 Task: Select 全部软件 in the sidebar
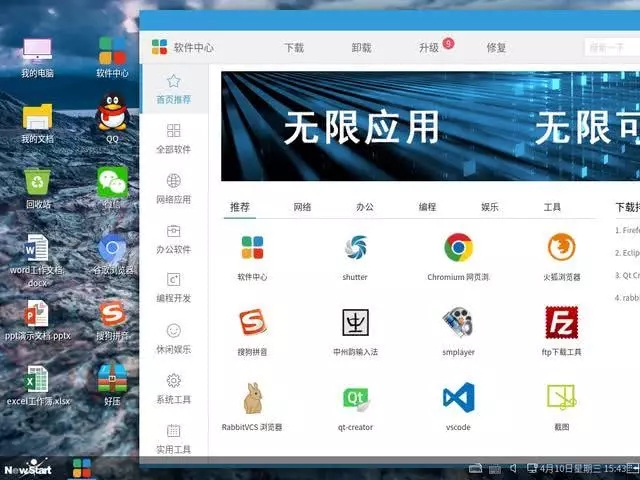click(x=173, y=139)
